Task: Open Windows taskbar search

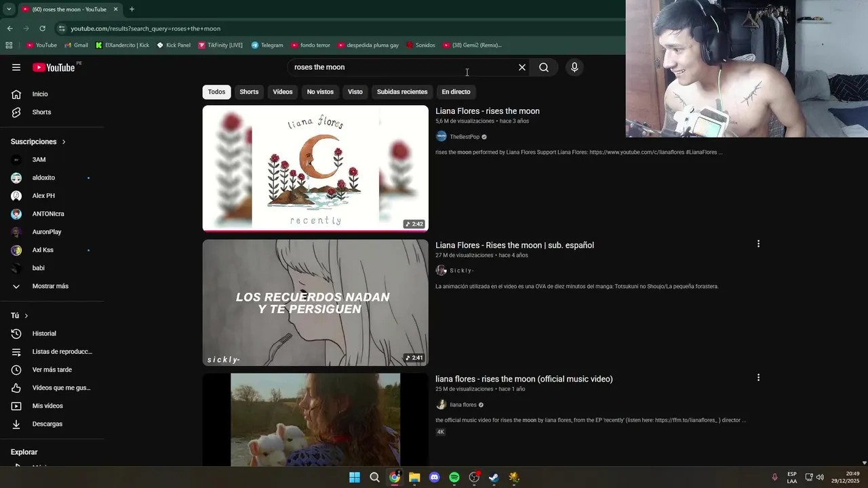Action: pyautogui.click(x=374, y=477)
